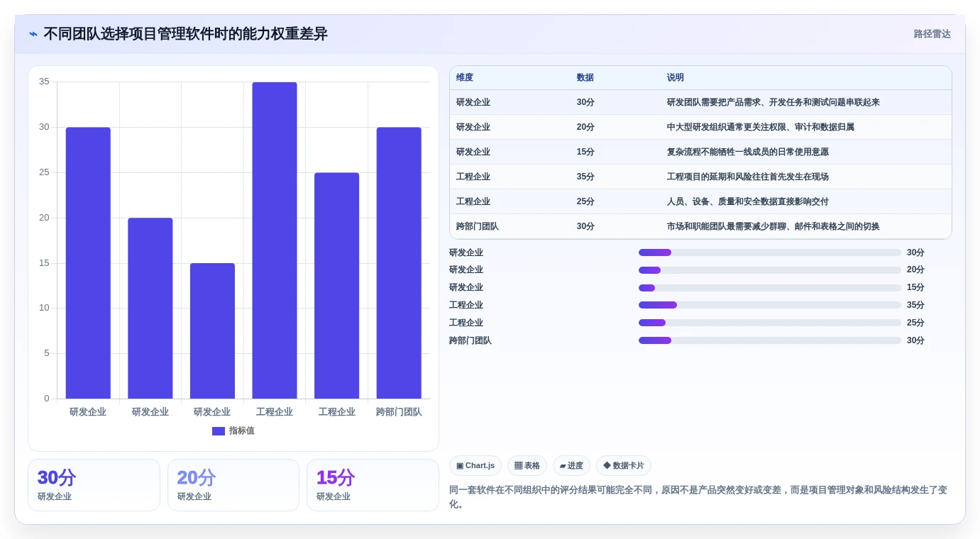The image size is (980, 539).
Task: Click the 35 tick on the chart y-axis
Action: (x=44, y=82)
